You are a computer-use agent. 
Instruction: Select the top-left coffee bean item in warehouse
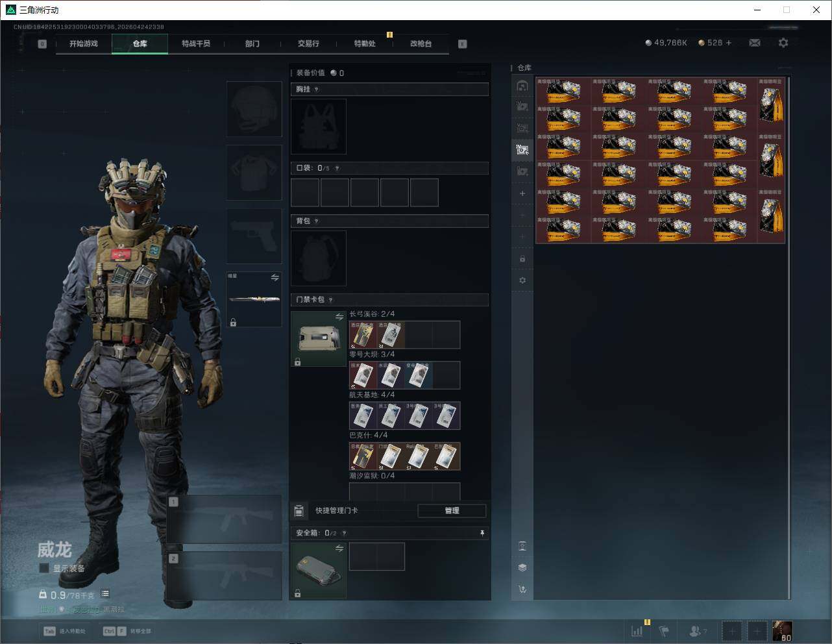pos(564,92)
